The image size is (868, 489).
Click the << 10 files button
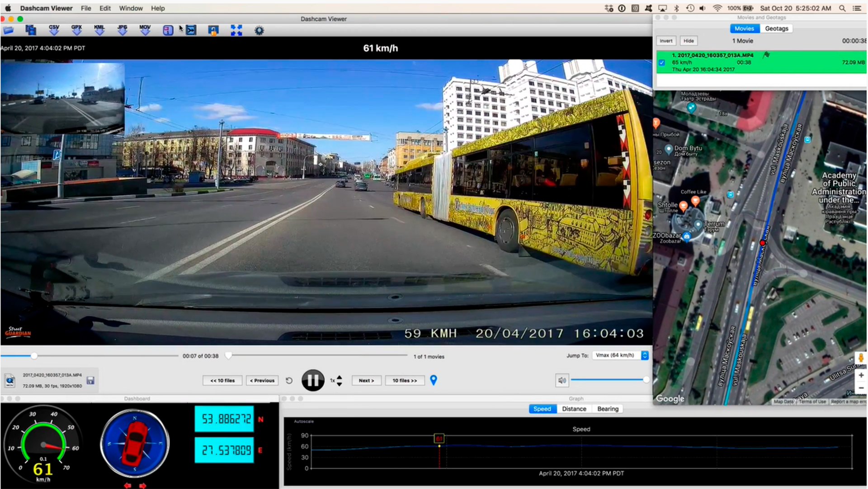click(222, 381)
